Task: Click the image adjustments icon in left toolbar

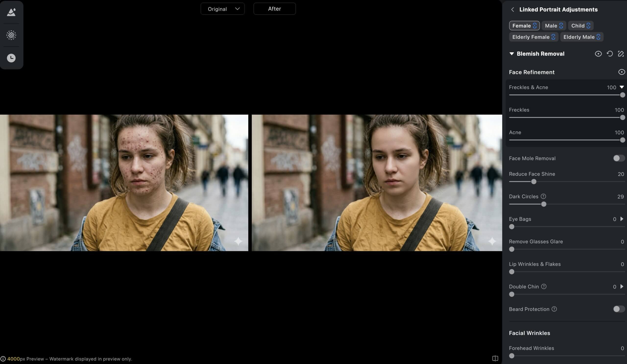Action: coord(11,12)
